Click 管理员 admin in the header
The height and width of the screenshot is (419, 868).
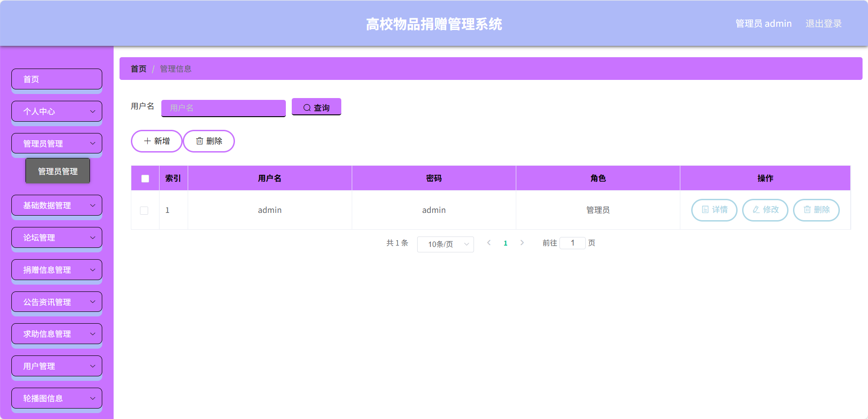point(763,24)
